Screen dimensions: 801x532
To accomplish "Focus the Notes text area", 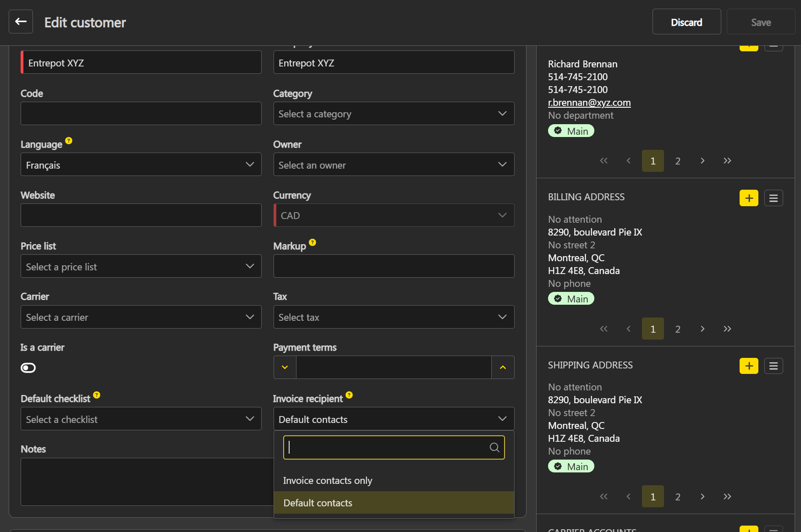I will tap(147, 482).
